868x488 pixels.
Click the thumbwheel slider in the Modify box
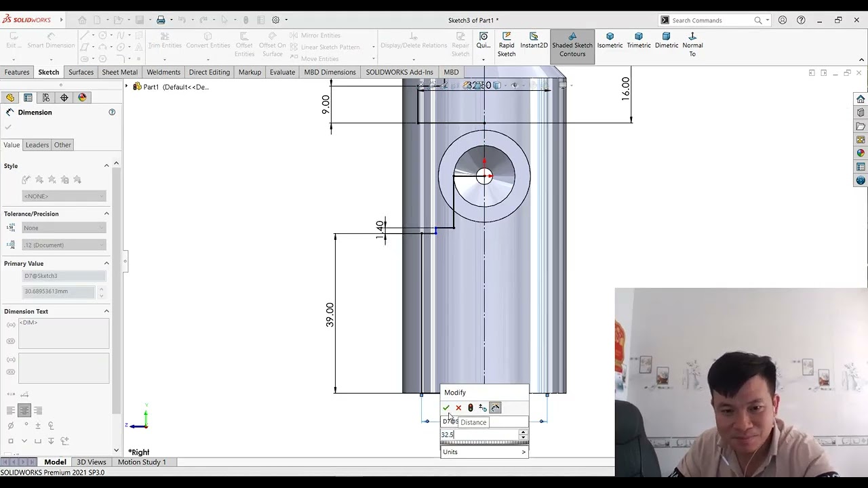coord(484,443)
